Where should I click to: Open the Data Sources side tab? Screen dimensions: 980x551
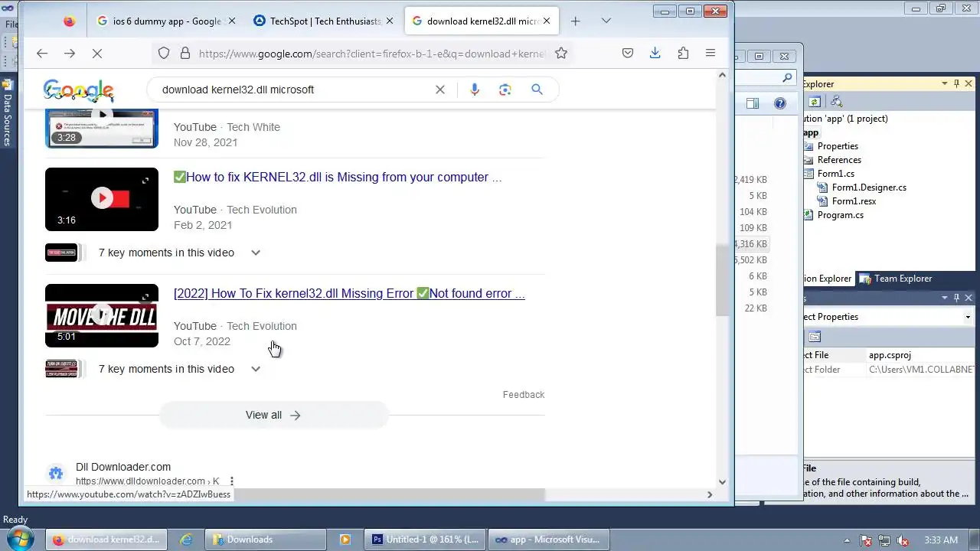coord(8,113)
